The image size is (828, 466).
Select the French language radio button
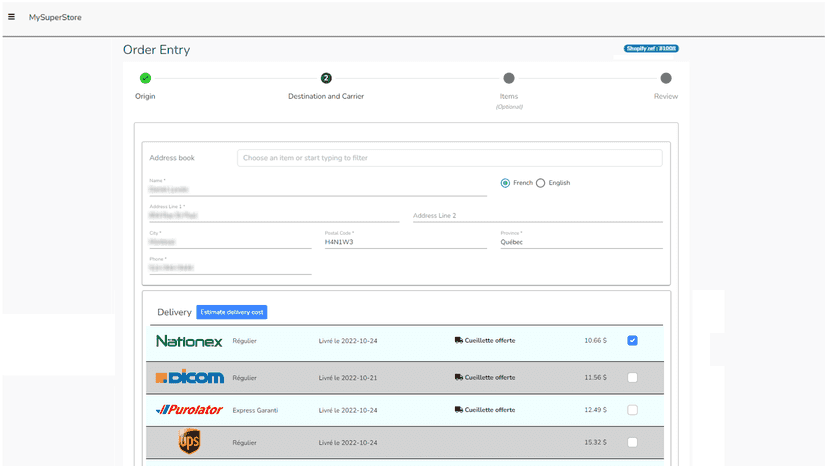point(505,183)
